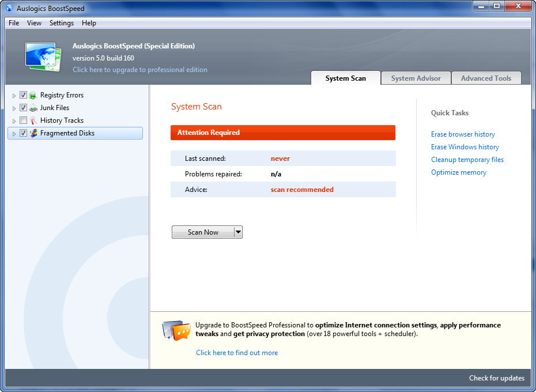Click the Registry Errors category icon

[x=33, y=95]
